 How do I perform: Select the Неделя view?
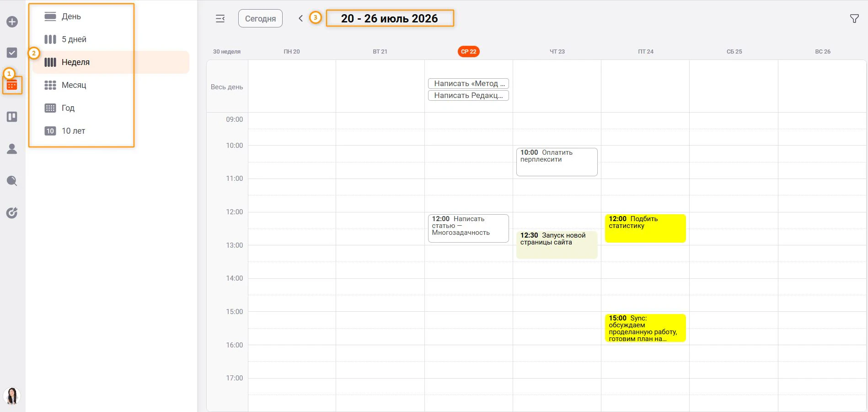point(111,62)
